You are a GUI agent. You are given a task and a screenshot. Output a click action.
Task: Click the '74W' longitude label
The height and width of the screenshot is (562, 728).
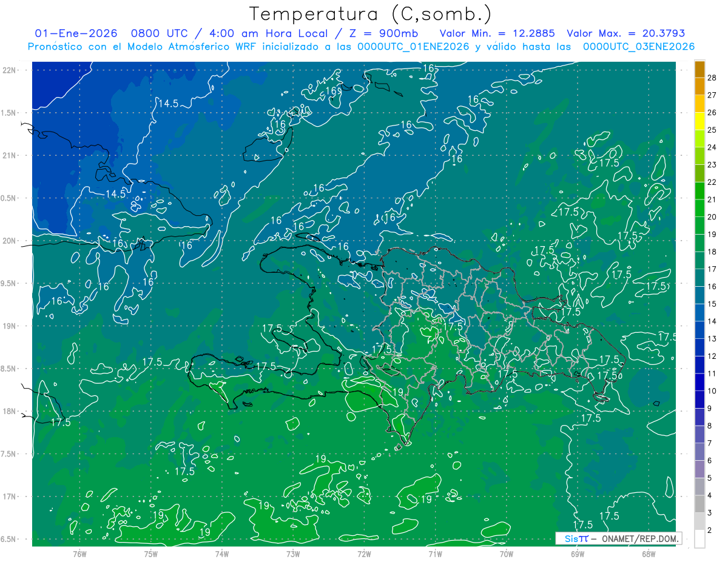tap(221, 554)
